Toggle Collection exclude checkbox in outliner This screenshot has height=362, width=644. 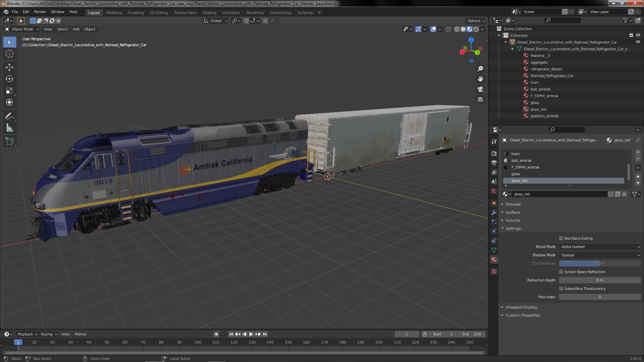click(631, 35)
